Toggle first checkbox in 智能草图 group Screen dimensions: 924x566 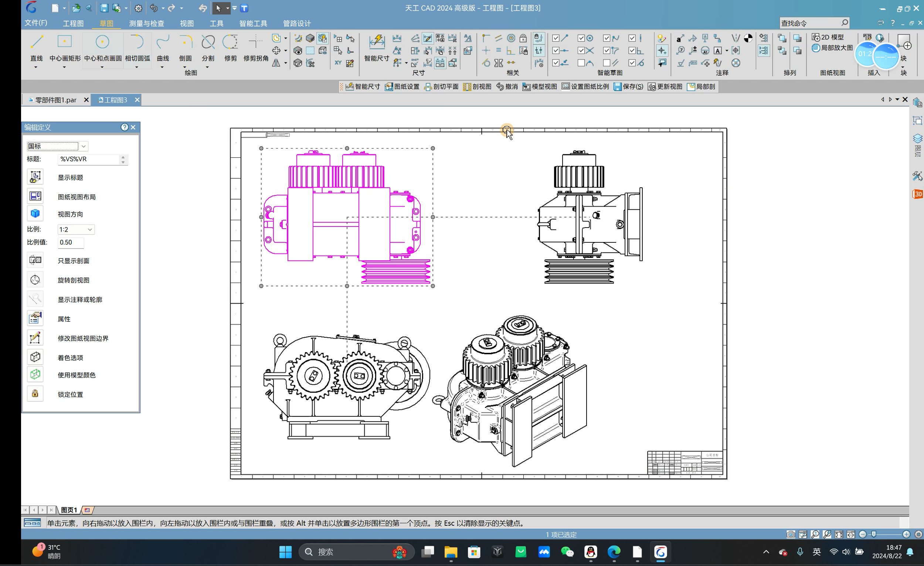tap(556, 38)
